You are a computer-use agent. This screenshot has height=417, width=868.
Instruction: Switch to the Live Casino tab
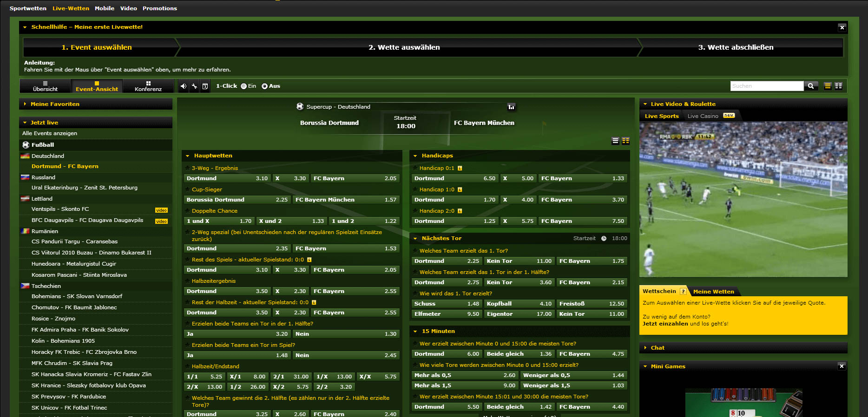click(x=703, y=116)
